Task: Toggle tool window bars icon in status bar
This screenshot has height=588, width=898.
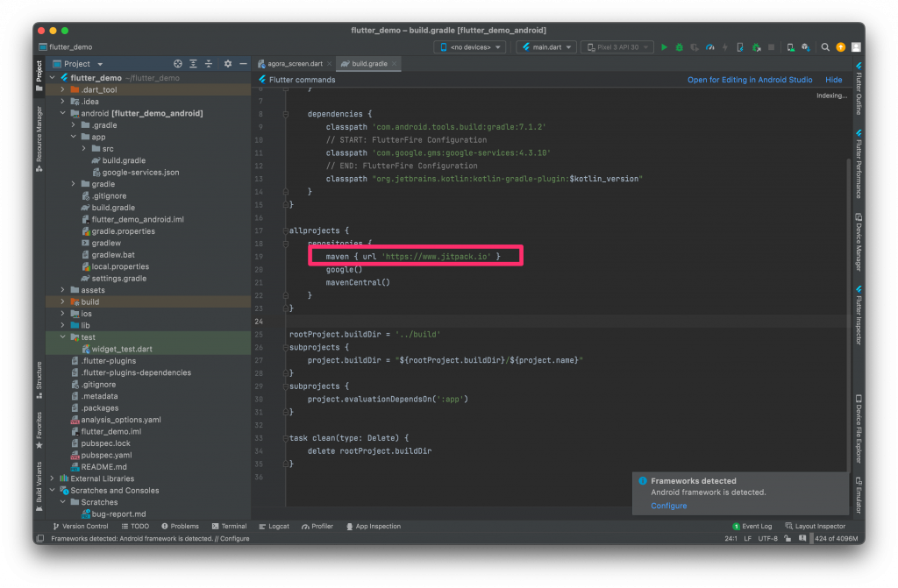Action: pyautogui.click(x=40, y=539)
